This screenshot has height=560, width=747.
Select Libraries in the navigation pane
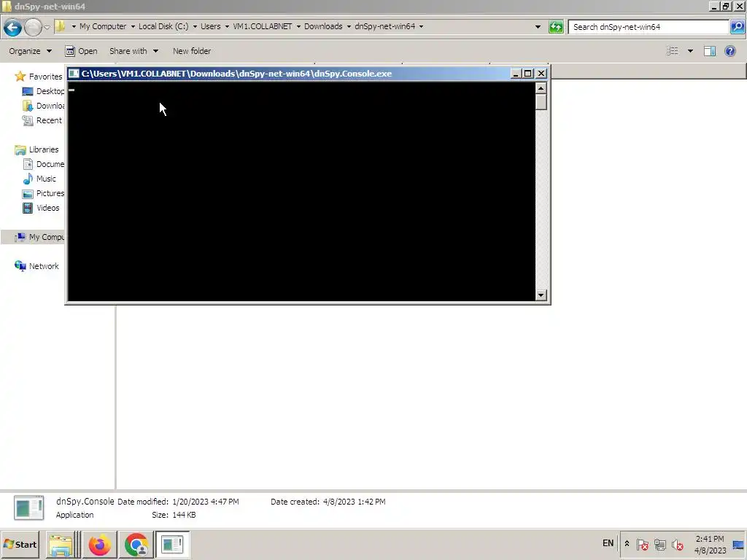tap(36, 149)
